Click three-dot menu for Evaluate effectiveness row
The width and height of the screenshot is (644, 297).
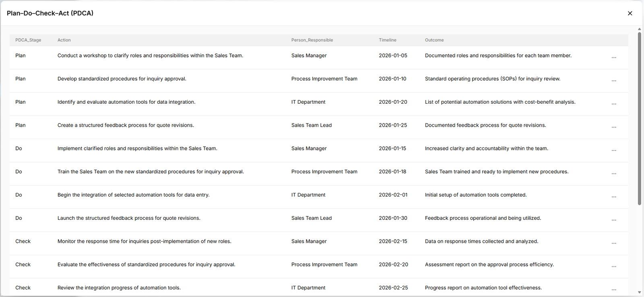pyautogui.click(x=614, y=266)
